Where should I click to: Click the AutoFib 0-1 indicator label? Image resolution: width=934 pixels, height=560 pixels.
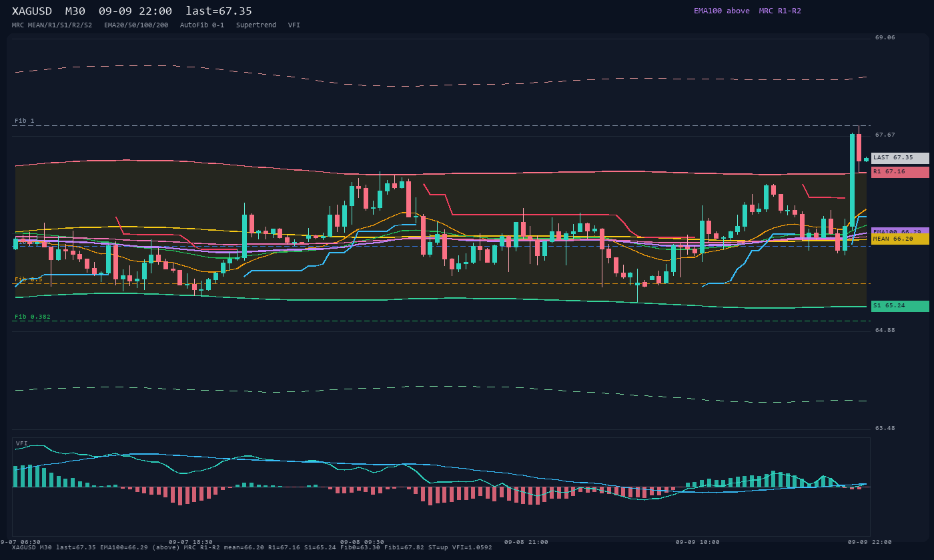click(x=202, y=25)
